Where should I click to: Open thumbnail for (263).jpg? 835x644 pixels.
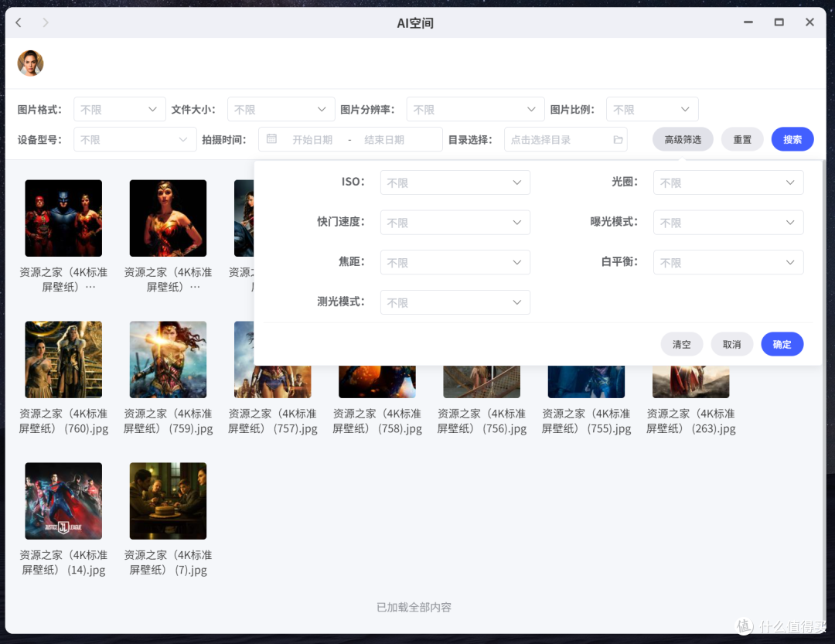tap(690, 382)
